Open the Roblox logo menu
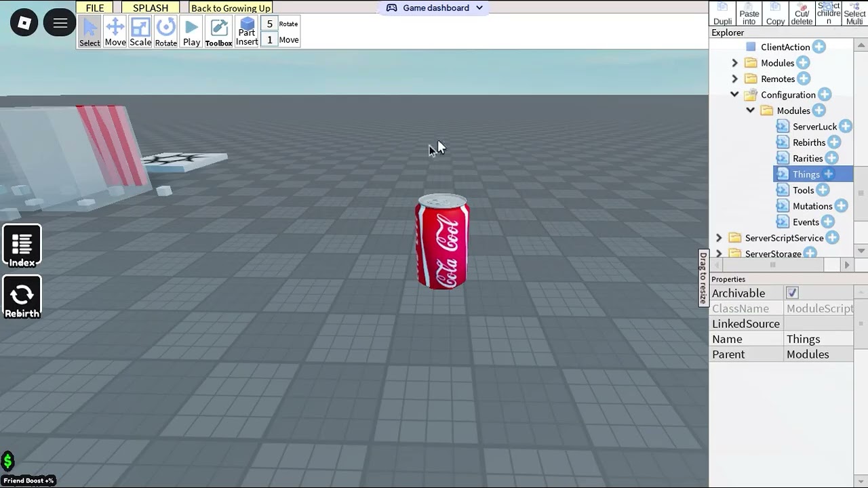This screenshot has width=868, height=488. pos(24,23)
